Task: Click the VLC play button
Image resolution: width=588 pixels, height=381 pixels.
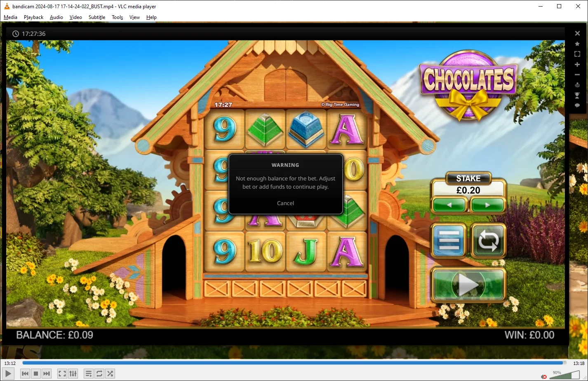Action: coord(8,374)
